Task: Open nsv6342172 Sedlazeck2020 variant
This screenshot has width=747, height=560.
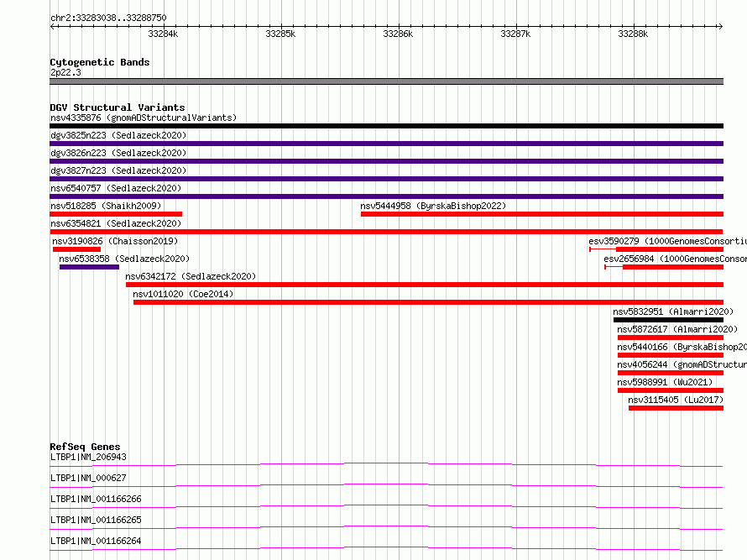Action: pos(191,276)
